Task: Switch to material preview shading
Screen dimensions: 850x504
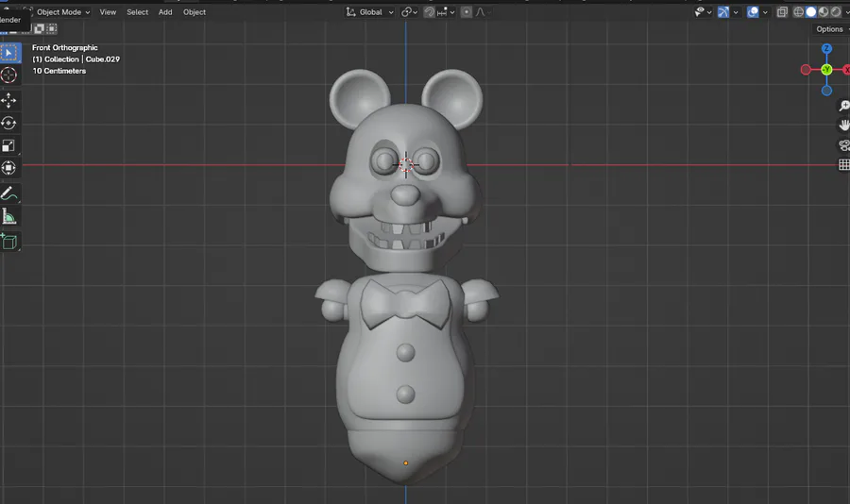Action: point(824,12)
